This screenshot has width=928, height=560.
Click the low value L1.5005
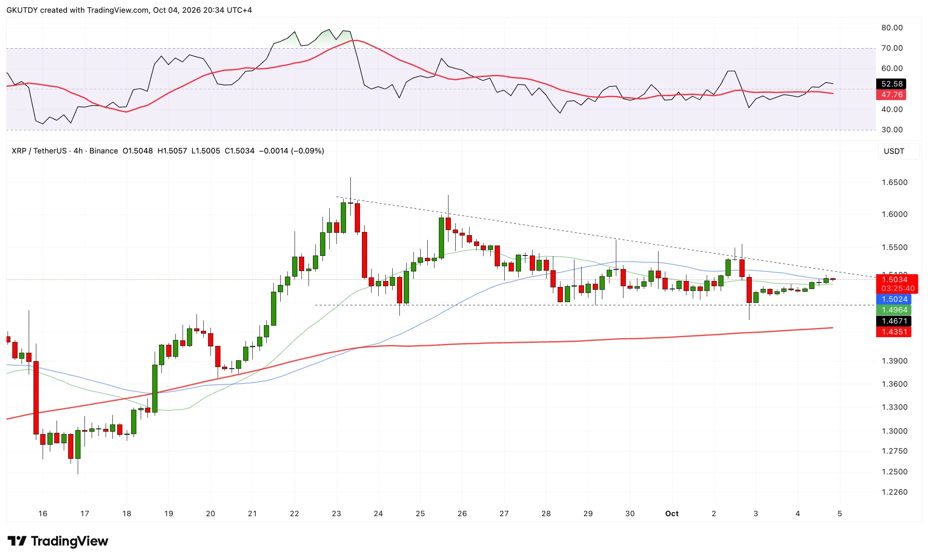click(x=206, y=151)
